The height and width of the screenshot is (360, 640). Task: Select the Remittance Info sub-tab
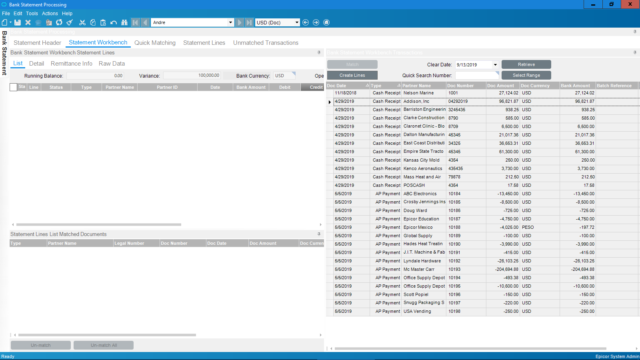[x=71, y=64]
